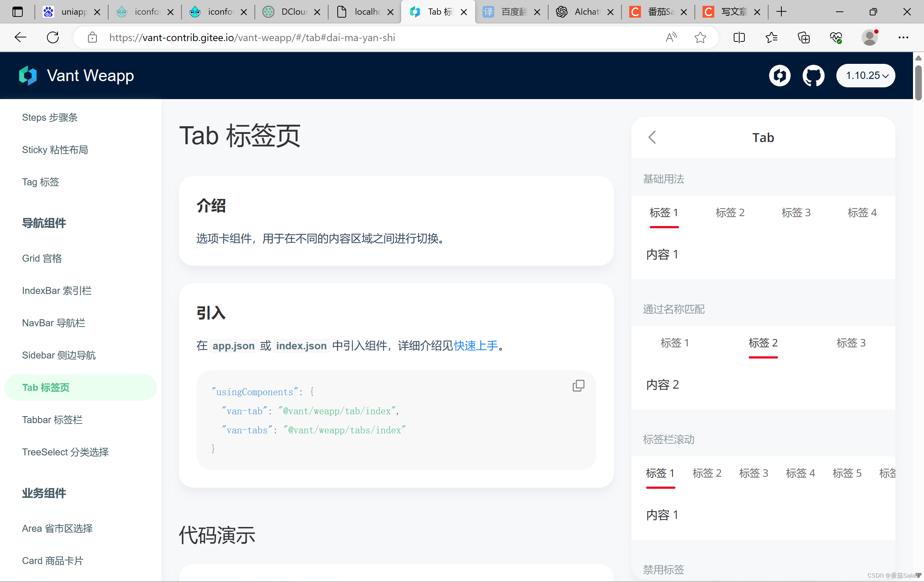Open NavBar 导航栏 in sidebar
Viewport: 924px width, 582px height.
tap(54, 323)
